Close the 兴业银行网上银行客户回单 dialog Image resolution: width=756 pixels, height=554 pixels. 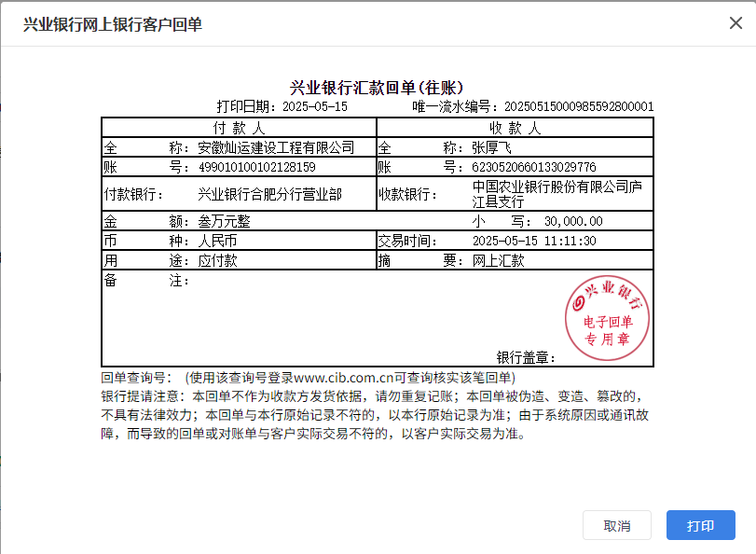[735, 23]
